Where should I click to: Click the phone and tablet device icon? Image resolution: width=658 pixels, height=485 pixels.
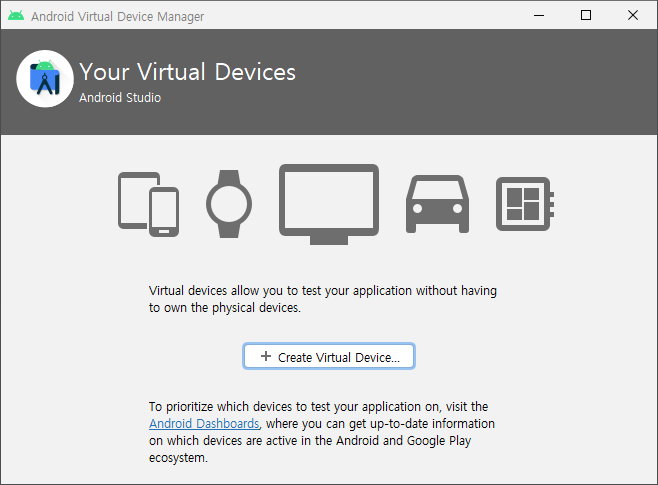(x=149, y=204)
